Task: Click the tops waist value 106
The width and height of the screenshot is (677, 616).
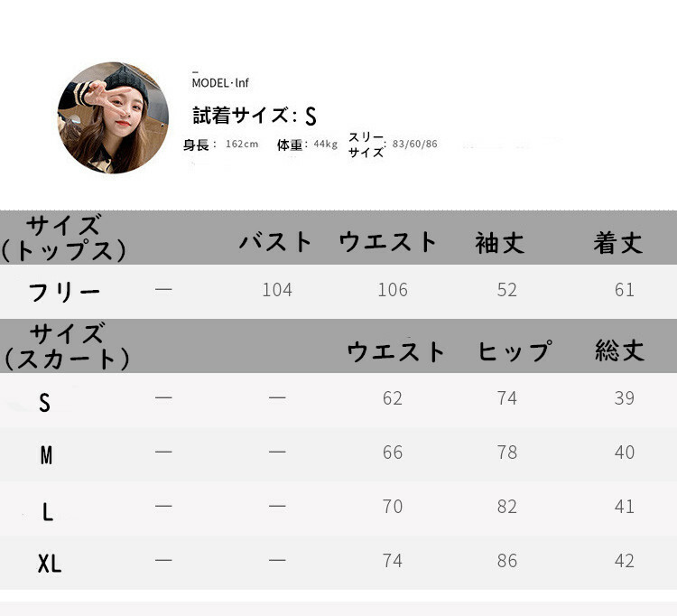Action: coord(393,290)
